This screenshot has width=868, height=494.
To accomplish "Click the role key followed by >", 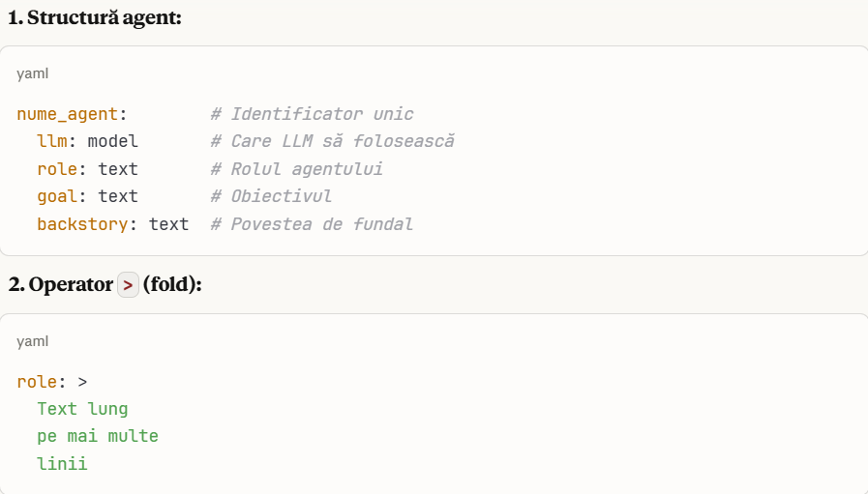I will 37,382.
